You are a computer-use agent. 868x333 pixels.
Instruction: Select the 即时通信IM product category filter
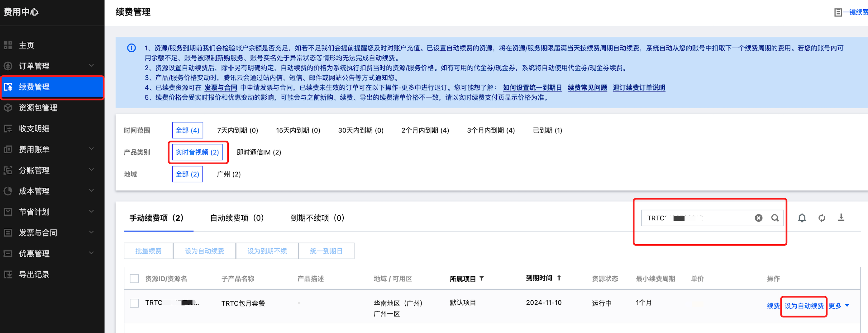click(x=259, y=152)
